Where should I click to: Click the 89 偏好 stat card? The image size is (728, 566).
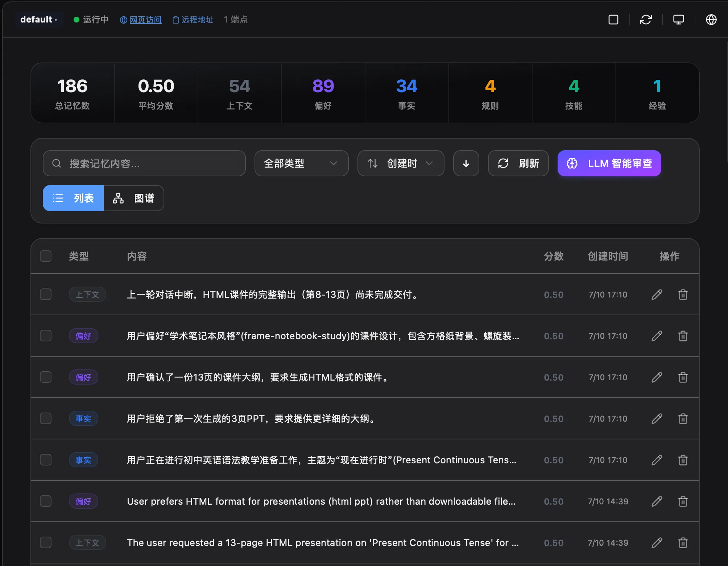tap(323, 93)
